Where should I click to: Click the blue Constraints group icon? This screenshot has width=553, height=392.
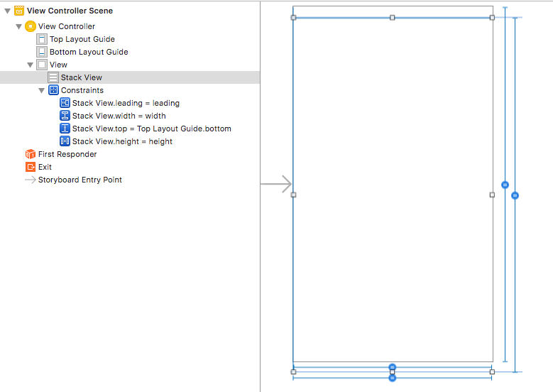point(53,90)
